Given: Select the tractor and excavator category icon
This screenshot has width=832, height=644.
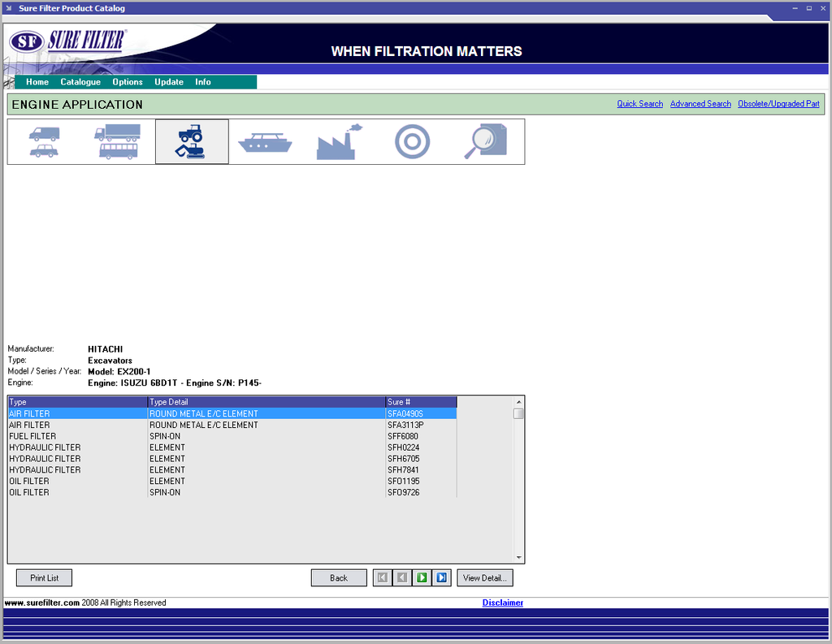Looking at the screenshot, I should click(x=192, y=141).
